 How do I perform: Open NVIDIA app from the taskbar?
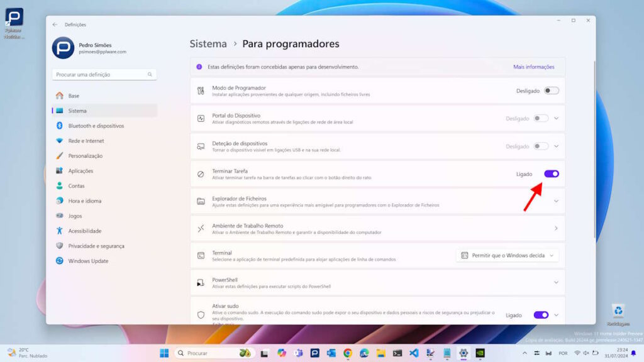coord(480,353)
